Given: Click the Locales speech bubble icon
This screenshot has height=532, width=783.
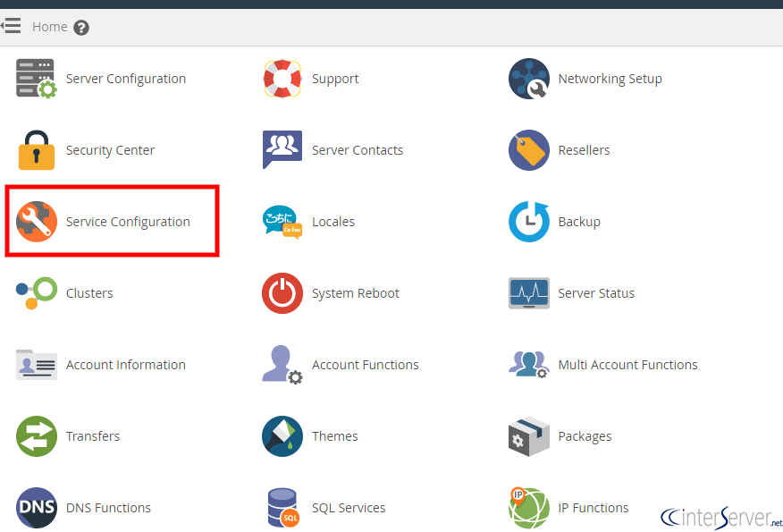Looking at the screenshot, I should click(282, 221).
